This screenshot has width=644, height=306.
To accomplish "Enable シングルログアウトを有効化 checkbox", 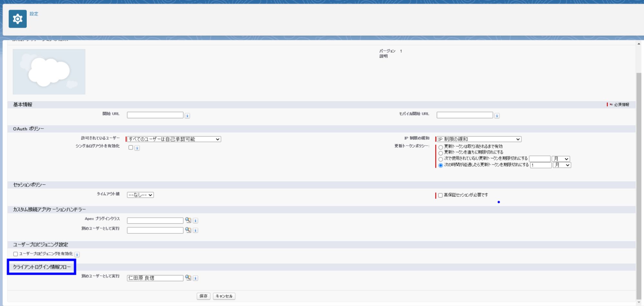I will tap(131, 148).
